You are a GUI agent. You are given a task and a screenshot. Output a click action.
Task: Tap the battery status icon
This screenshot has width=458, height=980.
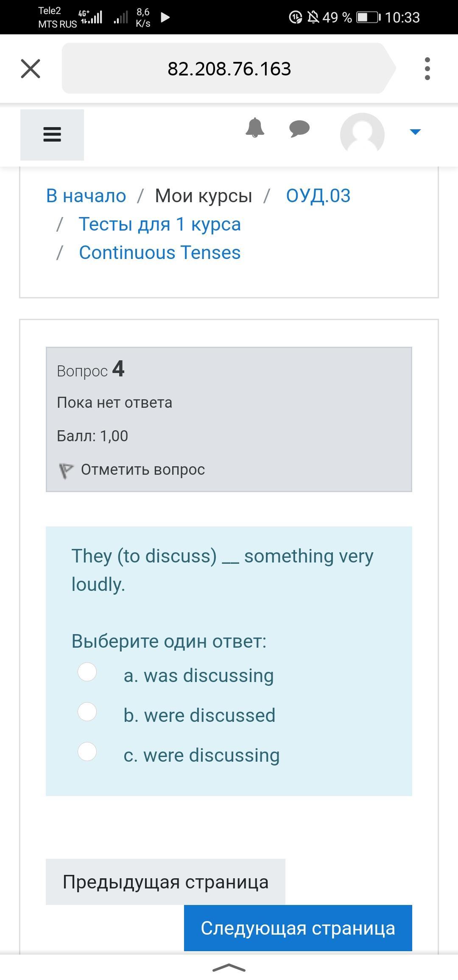(368, 17)
